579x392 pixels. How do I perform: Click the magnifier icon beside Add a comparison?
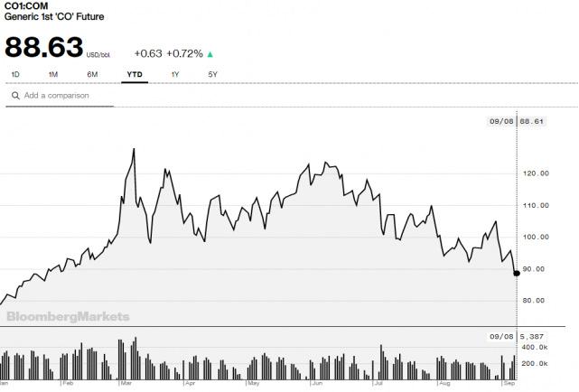coord(15,95)
